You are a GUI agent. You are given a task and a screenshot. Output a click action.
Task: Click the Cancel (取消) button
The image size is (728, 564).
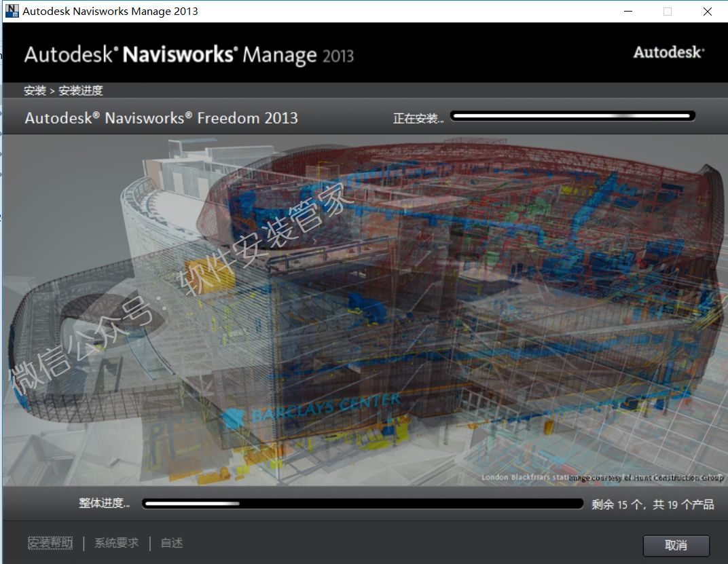(676, 545)
